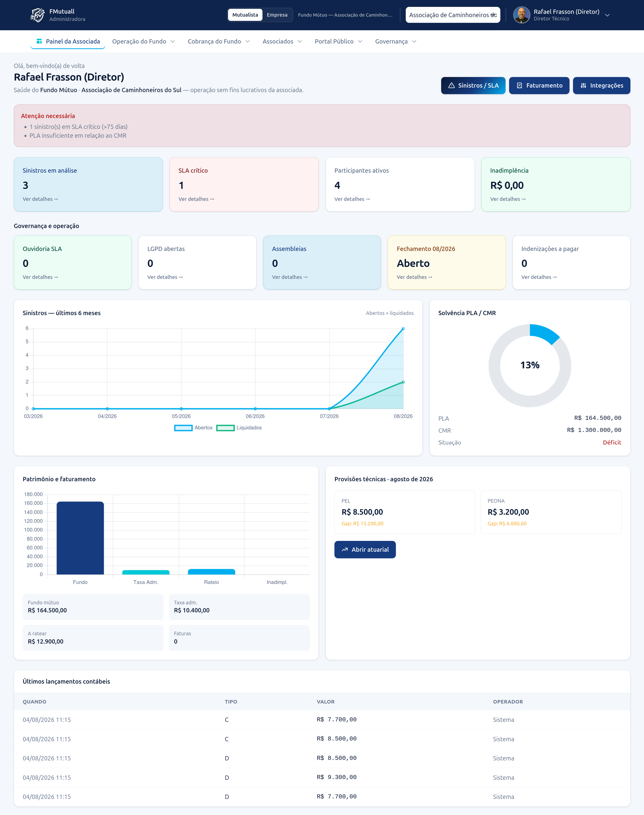The height and width of the screenshot is (815, 644).
Task: Click the FMutuall shield logo icon
Action: coord(37,15)
